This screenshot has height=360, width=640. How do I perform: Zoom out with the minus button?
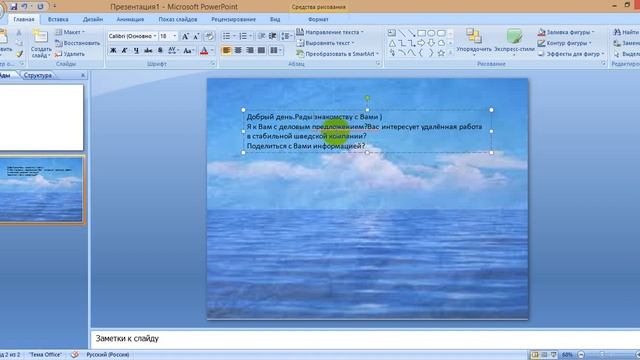pyautogui.click(x=581, y=355)
